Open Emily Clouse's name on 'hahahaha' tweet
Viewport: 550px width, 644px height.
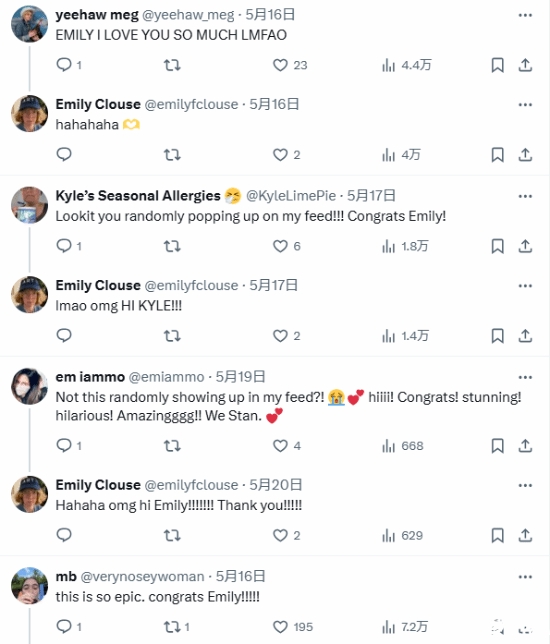tap(98, 104)
